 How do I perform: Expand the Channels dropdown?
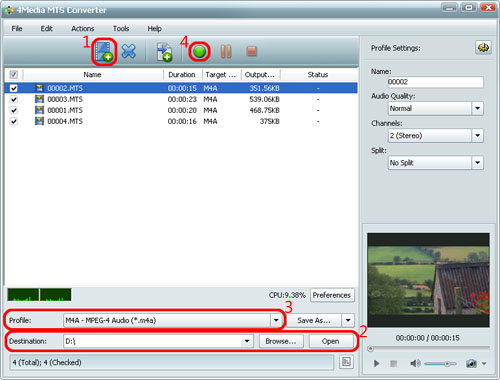[477, 136]
